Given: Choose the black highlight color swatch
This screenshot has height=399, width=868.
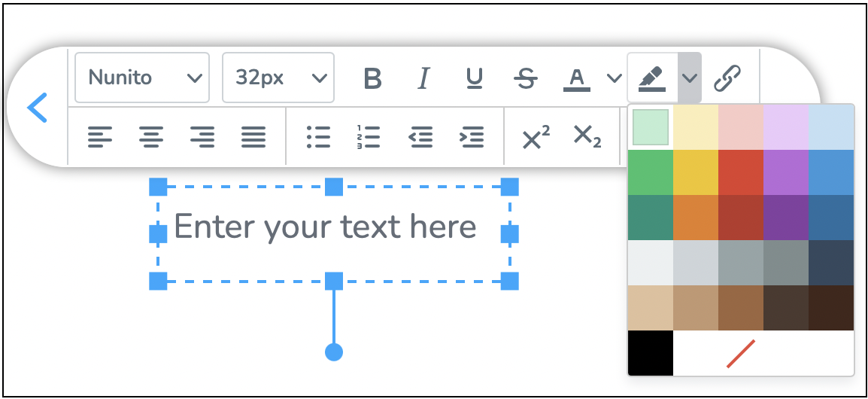Looking at the screenshot, I should [x=650, y=353].
